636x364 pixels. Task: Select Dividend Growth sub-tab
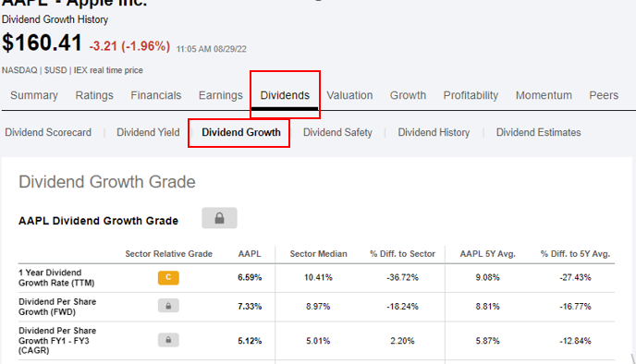tap(241, 132)
